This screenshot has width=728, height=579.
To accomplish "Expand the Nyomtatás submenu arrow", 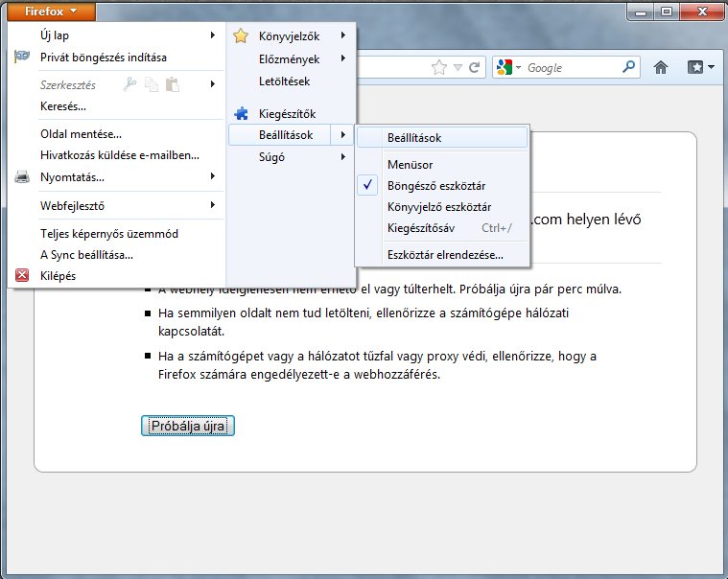I will pos(213,176).
